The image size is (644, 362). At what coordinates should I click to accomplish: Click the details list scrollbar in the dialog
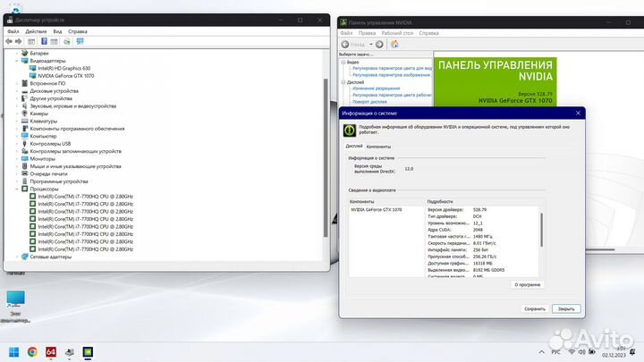(x=541, y=230)
